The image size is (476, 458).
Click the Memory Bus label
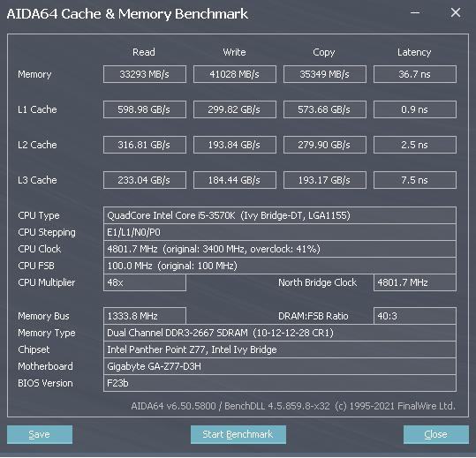44,316
